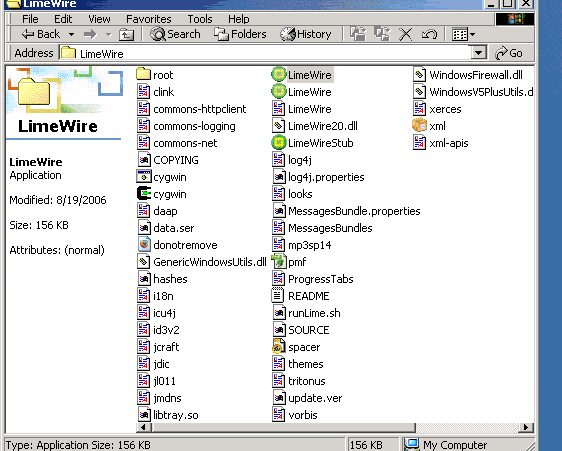This screenshot has height=451, width=562.
Task: Select the highlighted LimeWire application icon
Action: coord(278,75)
